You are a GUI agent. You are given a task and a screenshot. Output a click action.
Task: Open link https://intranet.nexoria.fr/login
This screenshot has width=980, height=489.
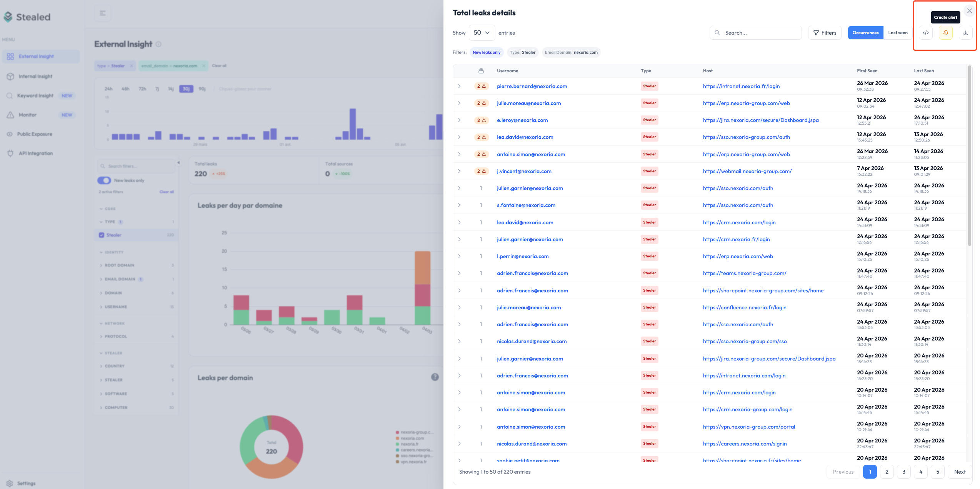click(741, 86)
